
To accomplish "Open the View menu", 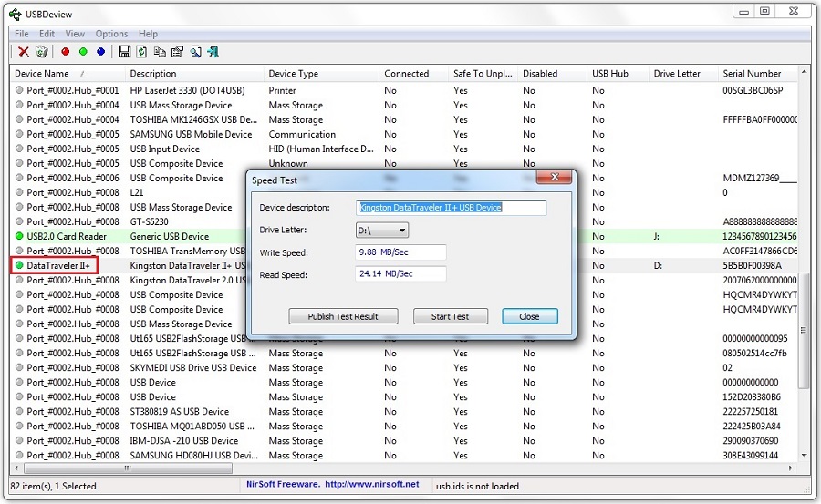I will (x=75, y=34).
